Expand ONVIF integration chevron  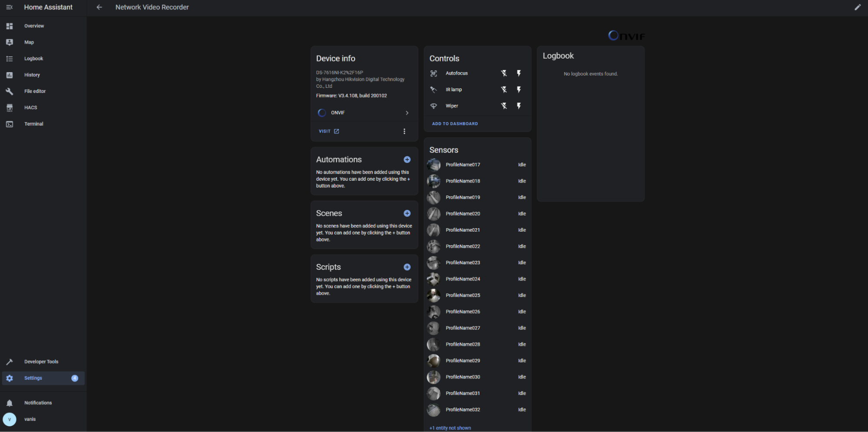coord(407,113)
